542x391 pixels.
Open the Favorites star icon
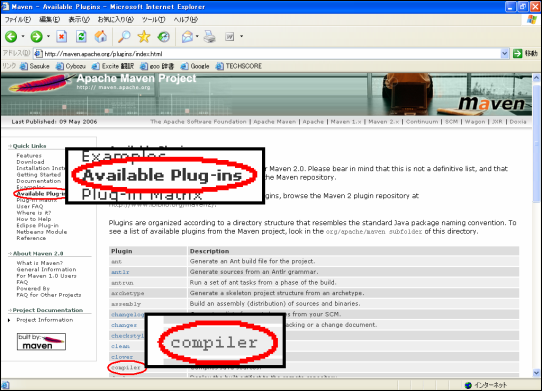tap(144, 36)
